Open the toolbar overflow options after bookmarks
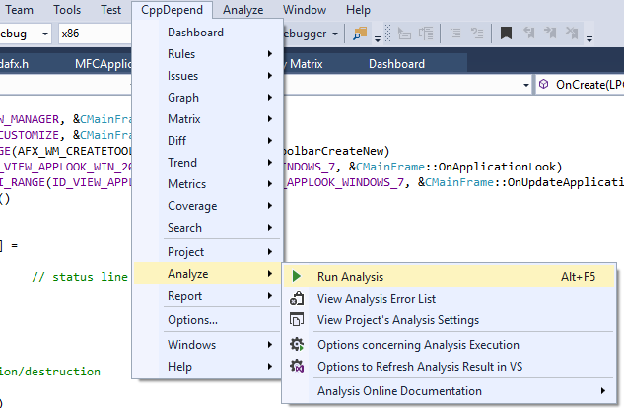Screen dimensions: 624x408 [589, 38]
